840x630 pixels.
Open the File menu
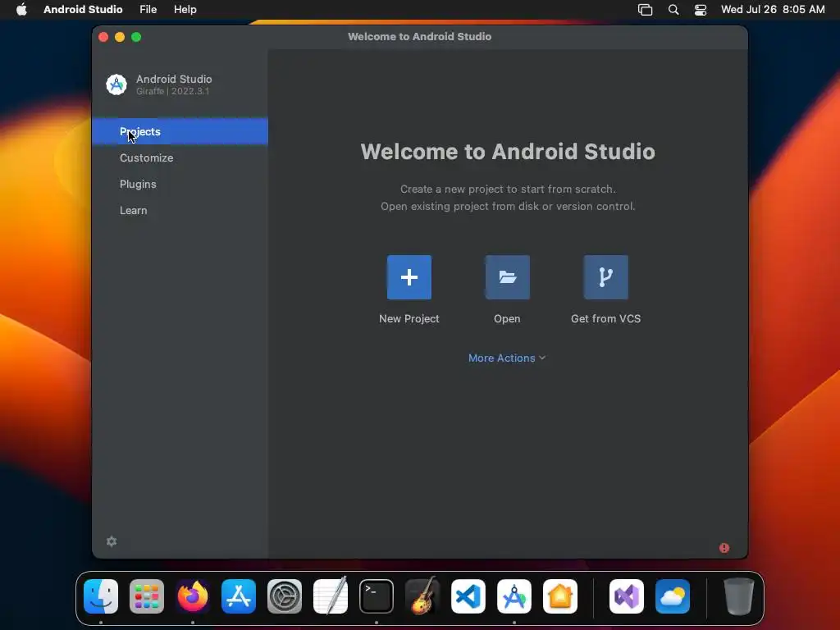(148, 10)
